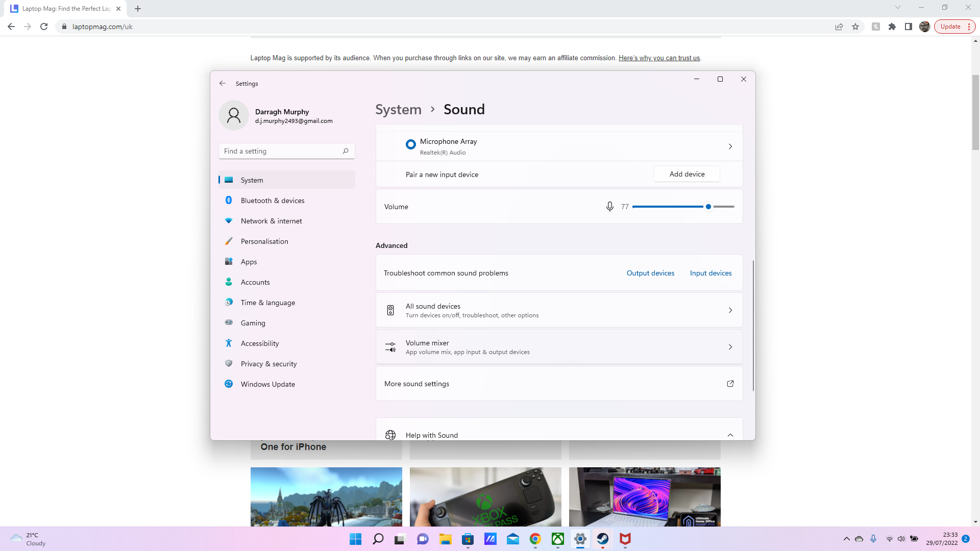Open More Sound Settings option

pyautogui.click(x=559, y=384)
